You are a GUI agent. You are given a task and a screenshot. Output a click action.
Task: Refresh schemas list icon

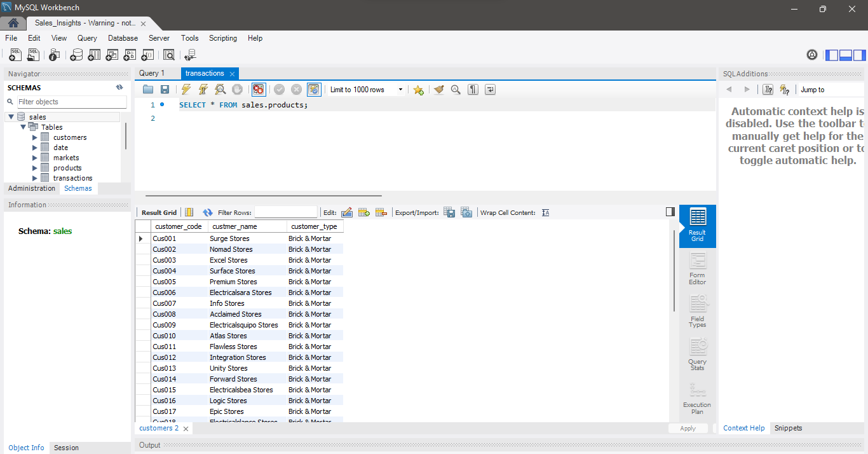tap(119, 88)
